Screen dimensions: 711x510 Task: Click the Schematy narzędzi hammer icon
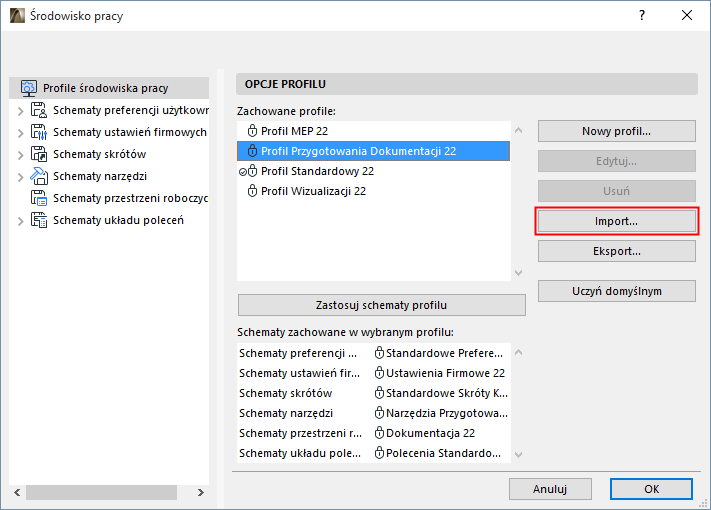[39, 176]
